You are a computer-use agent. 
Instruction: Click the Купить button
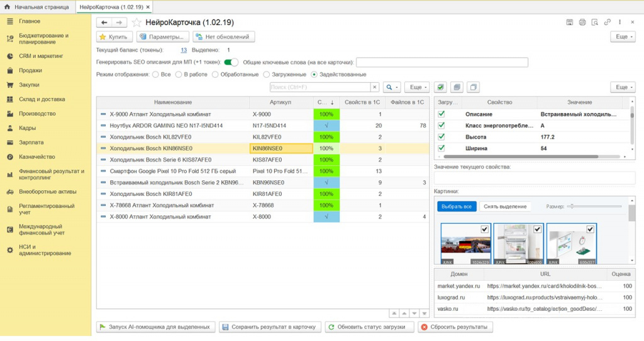click(114, 37)
